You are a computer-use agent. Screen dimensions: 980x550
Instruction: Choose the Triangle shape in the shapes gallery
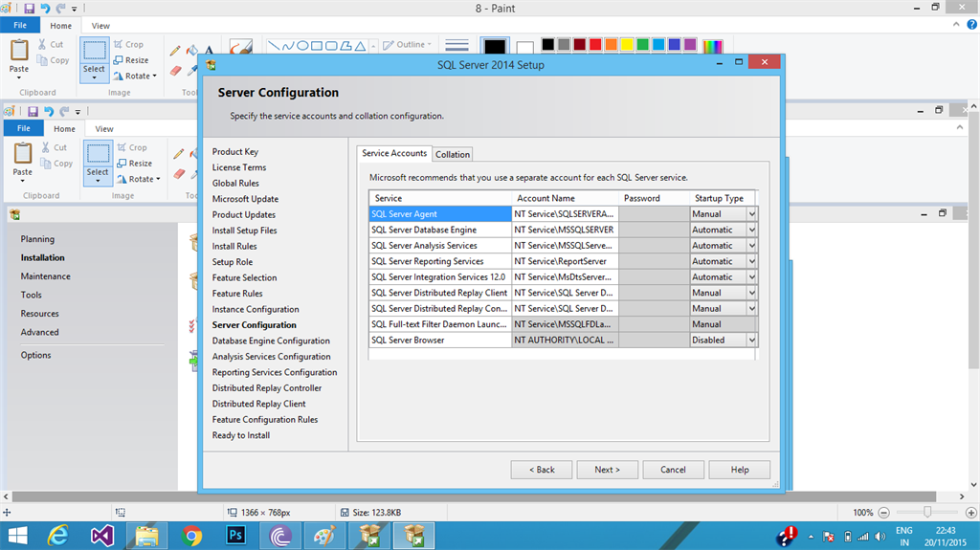(361, 46)
